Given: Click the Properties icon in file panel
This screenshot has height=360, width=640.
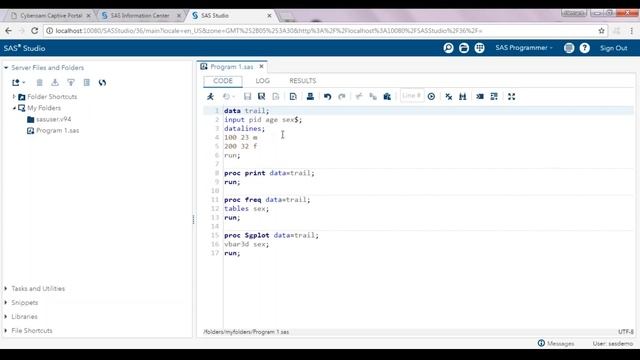Looking at the screenshot, I should (x=87, y=82).
